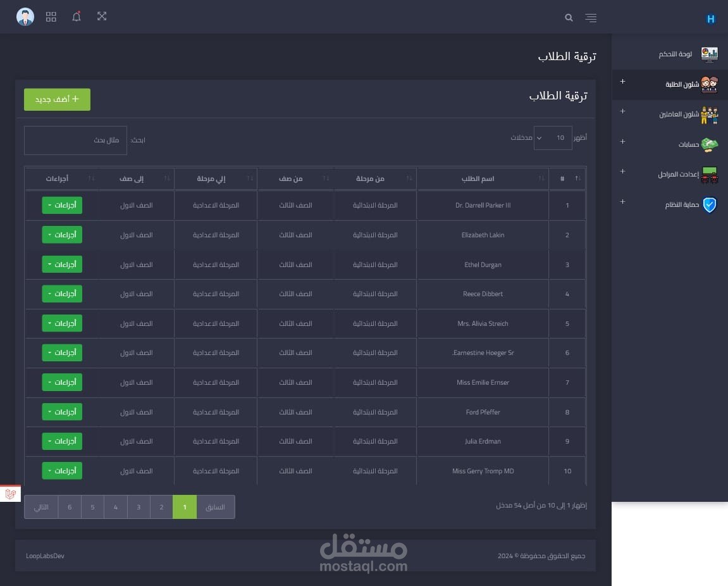Open the entries-per-page dropdown showing 10
Screen dimensions: 728x586
(553, 138)
